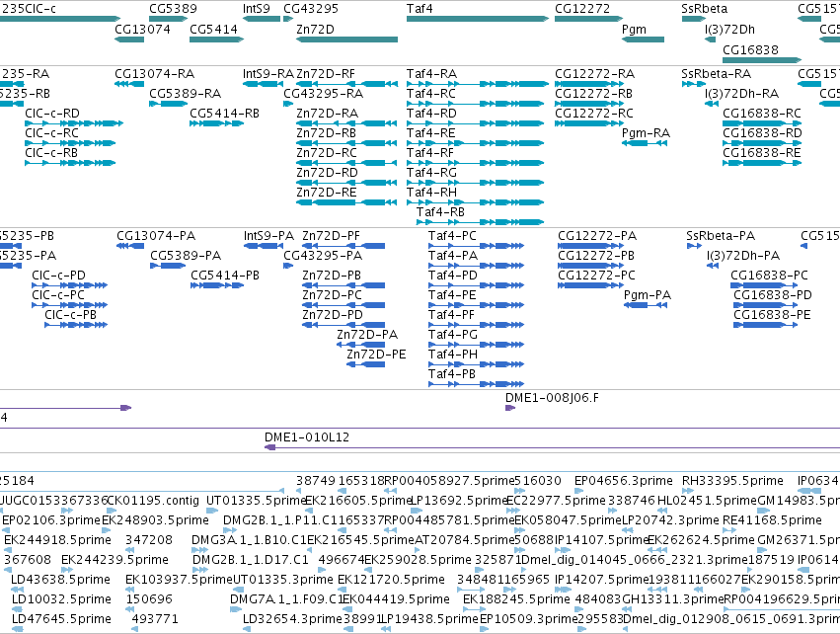Click the CG16838-PE protein label
Image resolution: width=840 pixels, height=634 pixels.
(773, 315)
